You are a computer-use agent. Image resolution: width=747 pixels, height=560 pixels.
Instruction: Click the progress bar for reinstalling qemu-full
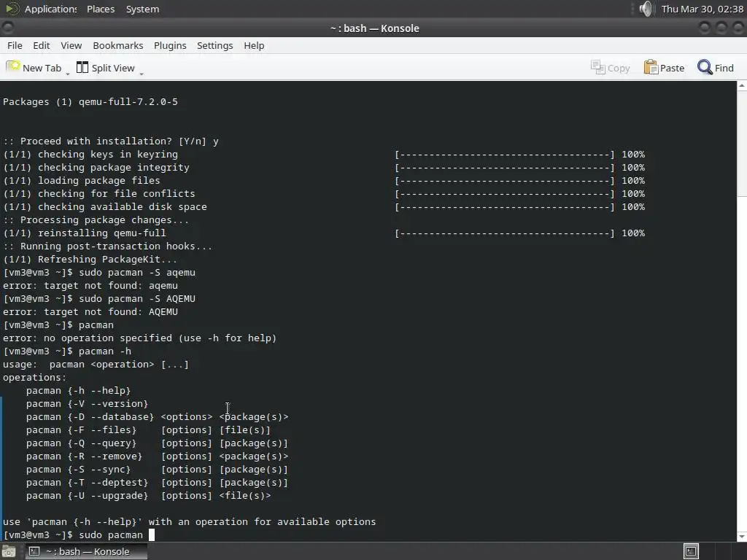(505, 233)
